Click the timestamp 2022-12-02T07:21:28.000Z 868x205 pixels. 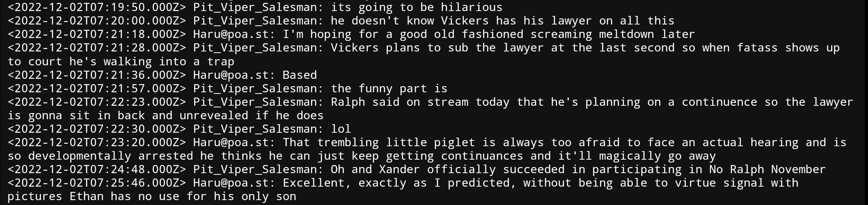(x=97, y=48)
